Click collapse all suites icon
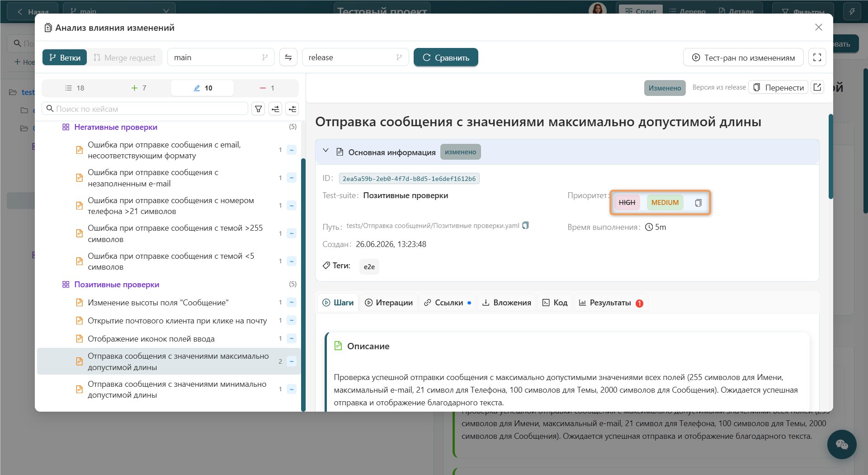This screenshot has height=475, width=868. coord(292,109)
